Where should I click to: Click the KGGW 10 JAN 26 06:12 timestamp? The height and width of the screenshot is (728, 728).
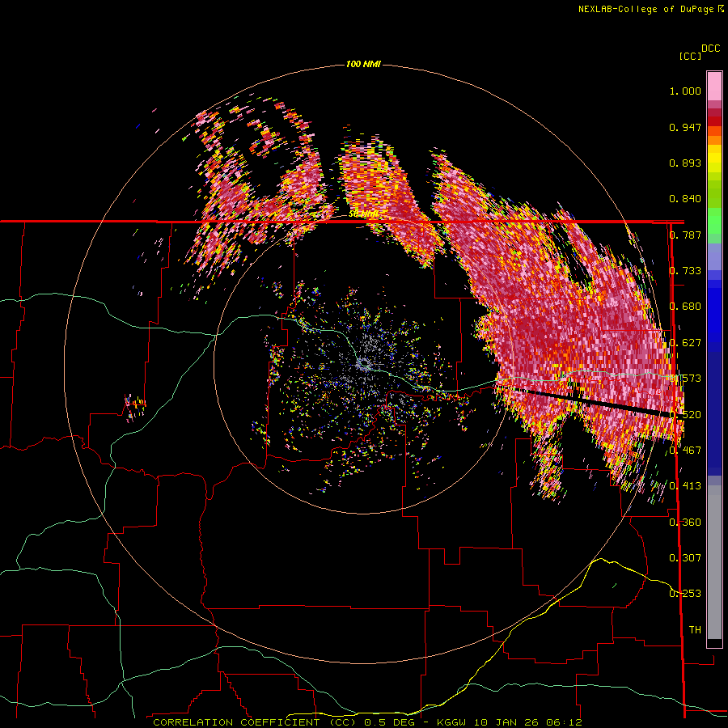510,722
